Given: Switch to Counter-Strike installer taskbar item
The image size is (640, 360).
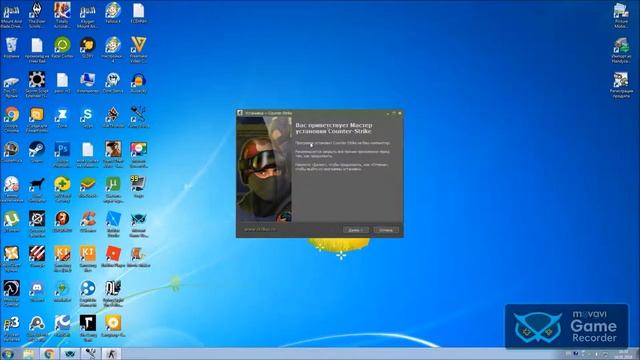Looking at the screenshot, I should 111,354.
